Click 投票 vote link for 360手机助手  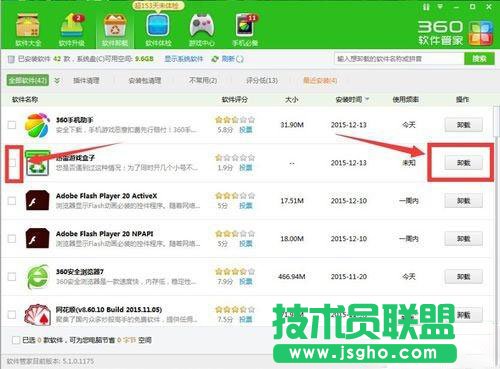pyautogui.click(x=246, y=130)
